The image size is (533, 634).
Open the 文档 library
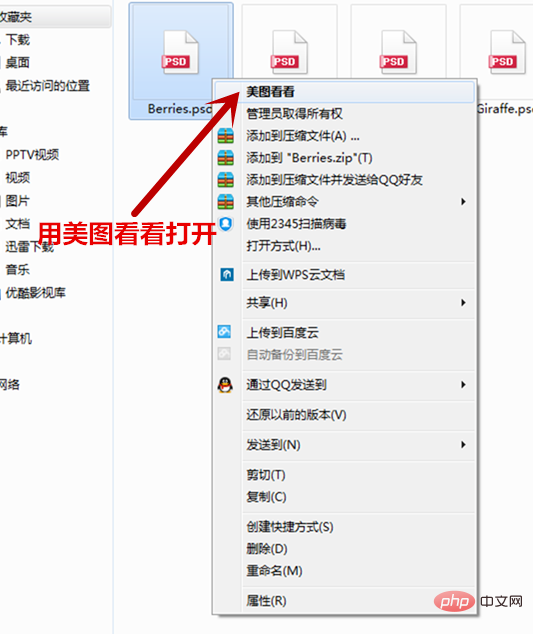point(18,224)
